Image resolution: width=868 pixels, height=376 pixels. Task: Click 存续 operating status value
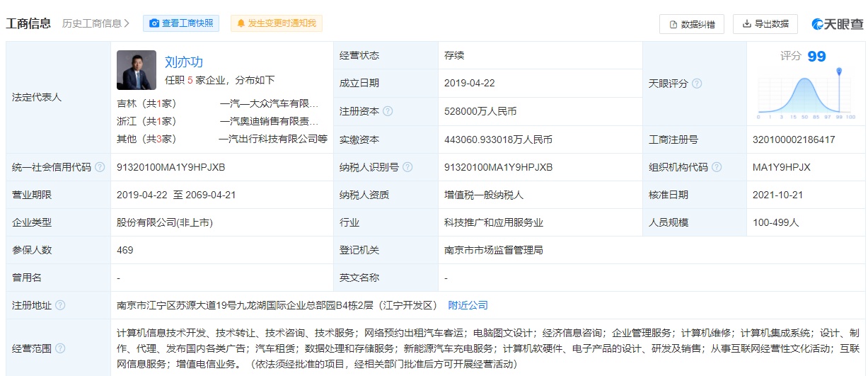pyautogui.click(x=454, y=55)
